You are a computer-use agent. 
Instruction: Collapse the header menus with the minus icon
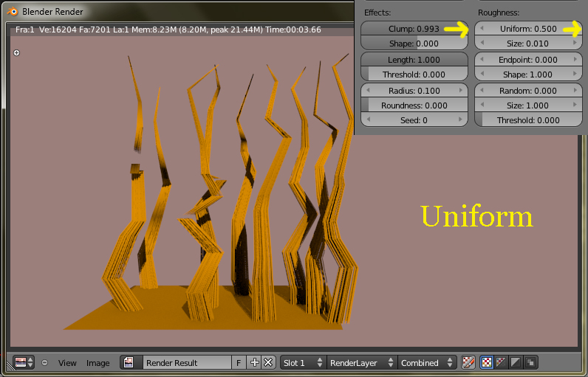coord(44,362)
